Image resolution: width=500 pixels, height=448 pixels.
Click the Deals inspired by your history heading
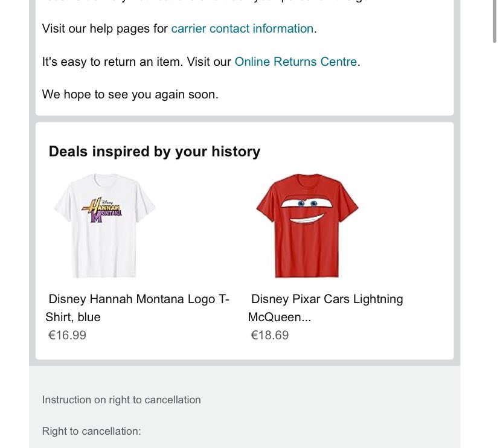(155, 152)
